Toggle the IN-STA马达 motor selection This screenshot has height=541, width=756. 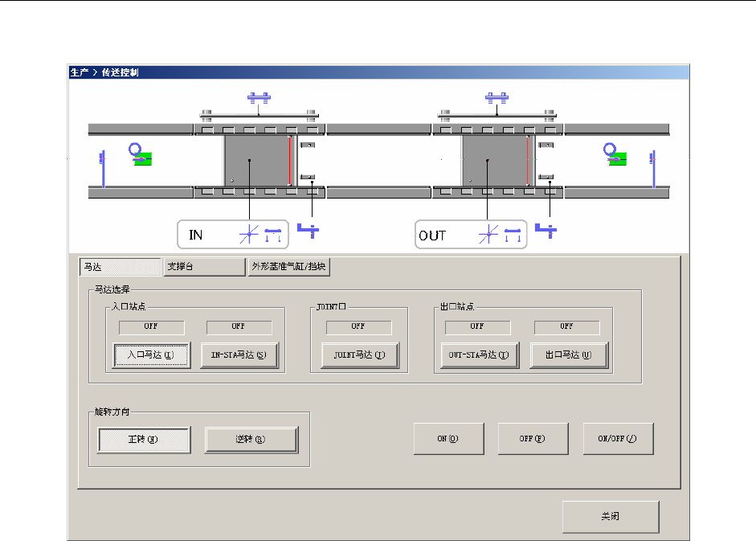pyautogui.click(x=239, y=355)
